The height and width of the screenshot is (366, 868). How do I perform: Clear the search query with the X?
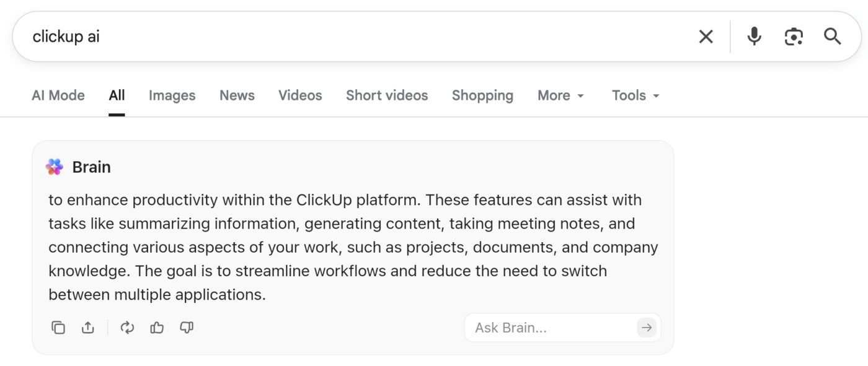click(706, 36)
